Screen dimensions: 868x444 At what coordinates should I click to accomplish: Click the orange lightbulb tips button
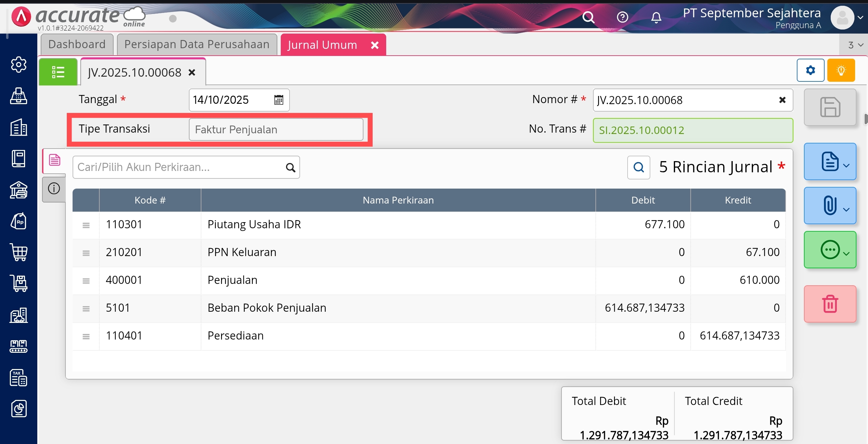click(841, 70)
